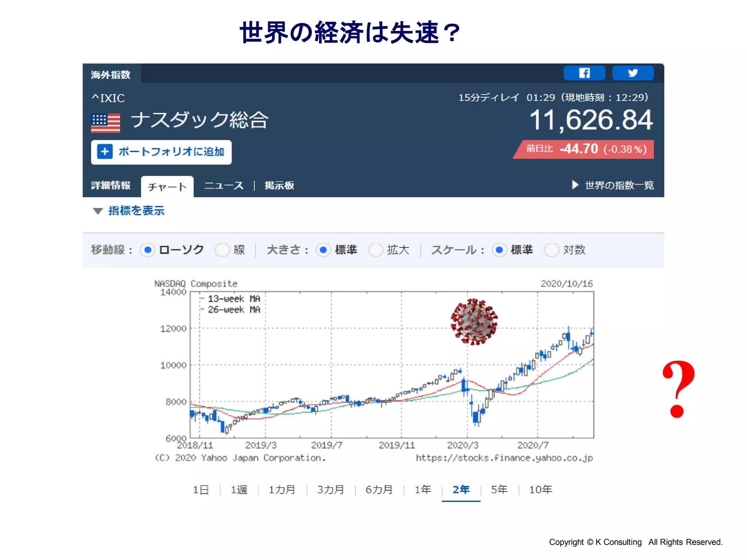Switch chart range to 1日

click(x=201, y=490)
